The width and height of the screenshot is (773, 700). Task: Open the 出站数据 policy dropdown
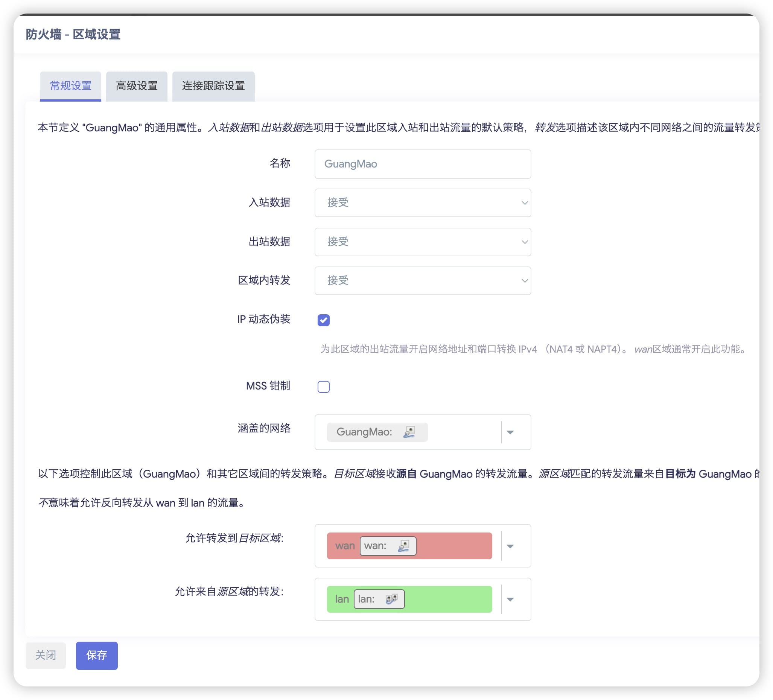(x=525, y=242)
